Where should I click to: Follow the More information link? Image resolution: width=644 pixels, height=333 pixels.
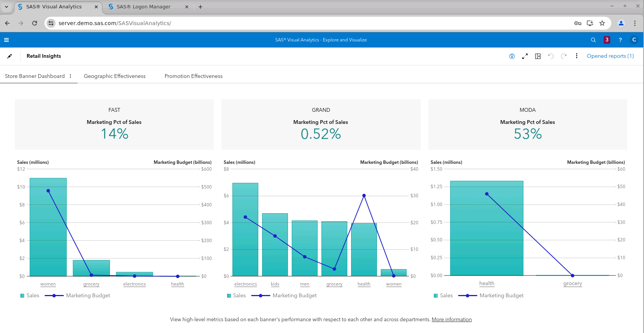point(452,319)
